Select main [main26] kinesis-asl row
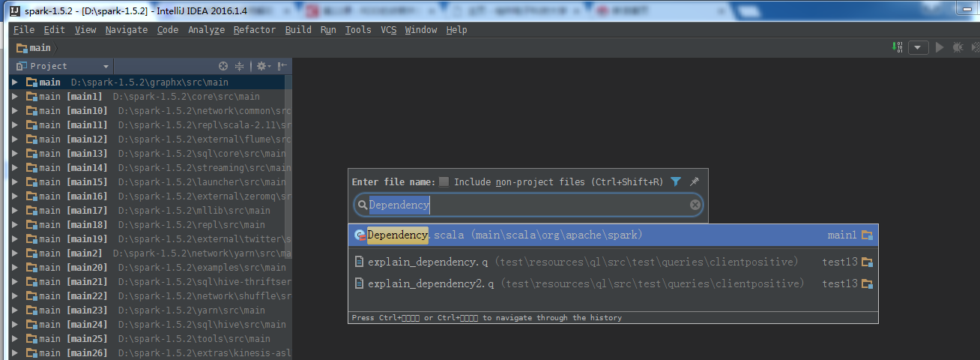Viewport: 980px width, 360px height. (x=150, y=352)
